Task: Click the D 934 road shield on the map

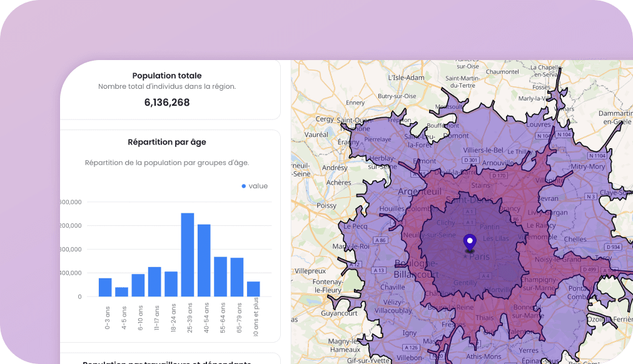Action: (x=613, y=247)
